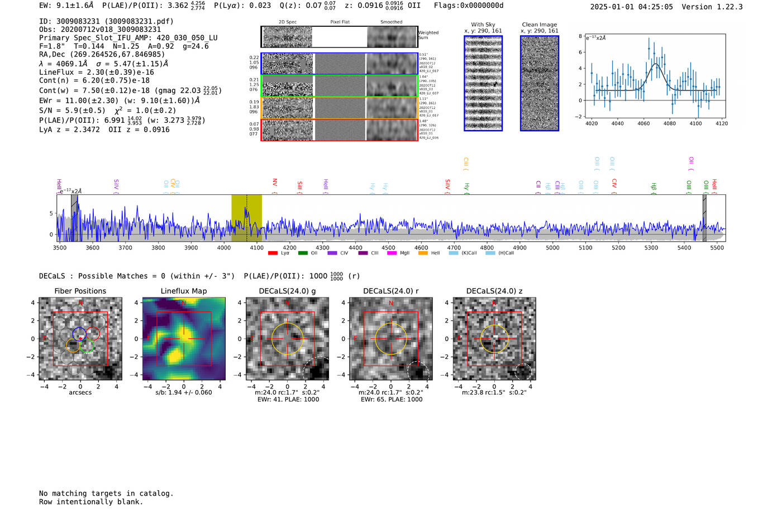Click the gray hatched band near 5460
Screen dimensions: 782x532
click(x=704, y=218)
